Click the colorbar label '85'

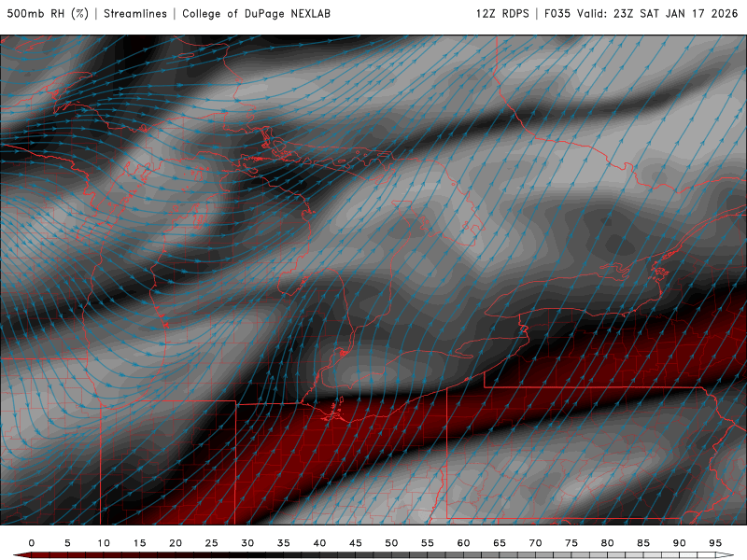(x=643, y=543)
